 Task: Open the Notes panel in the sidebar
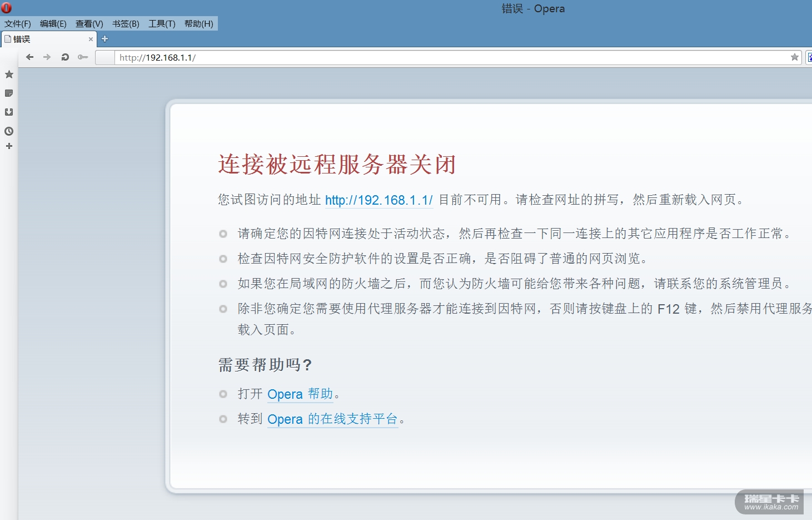9,93
